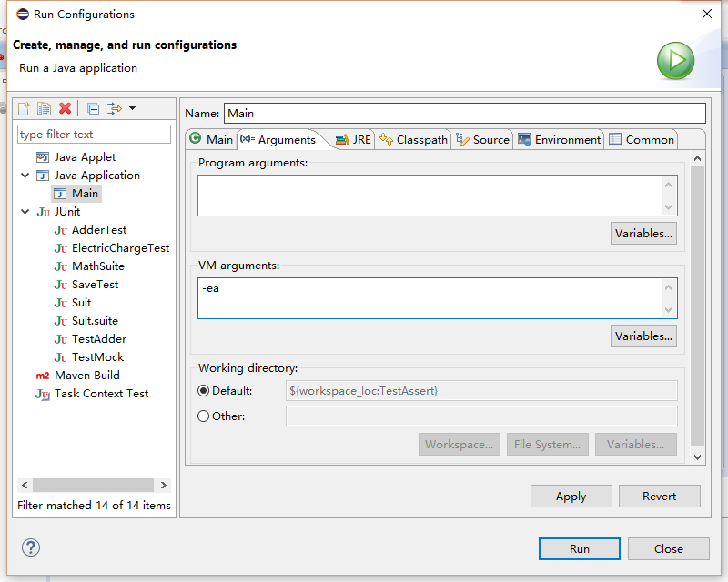728x582 pixels.
Task: Click the Run button
Action: (x=580, y=548)
